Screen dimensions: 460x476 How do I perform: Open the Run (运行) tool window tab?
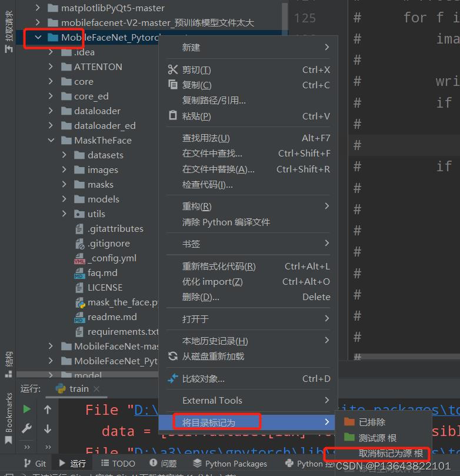click(72, 464)
